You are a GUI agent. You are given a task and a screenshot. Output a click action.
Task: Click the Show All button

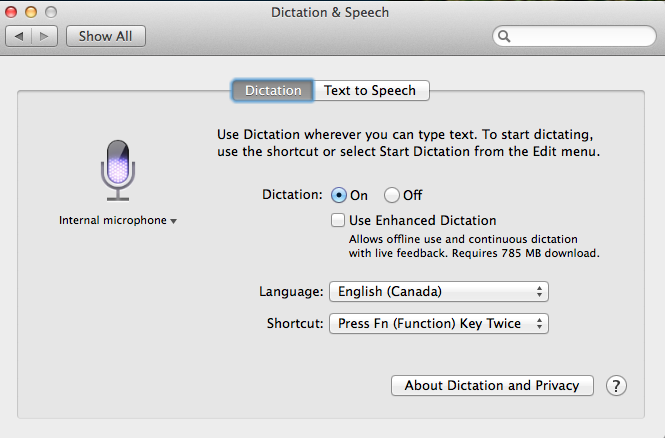point(106,36)
